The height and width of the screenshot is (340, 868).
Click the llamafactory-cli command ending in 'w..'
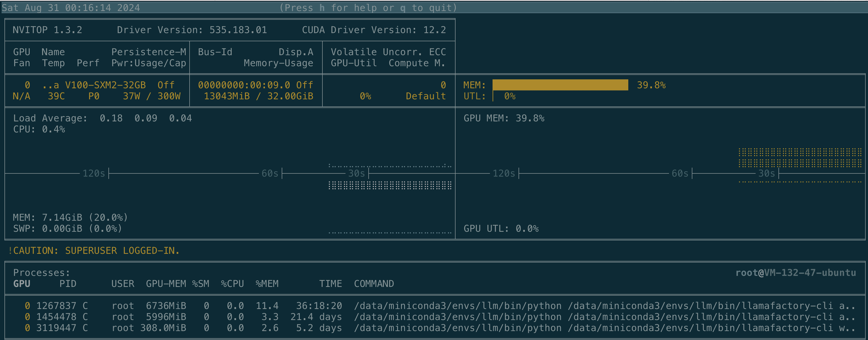(x=604, y=328)
